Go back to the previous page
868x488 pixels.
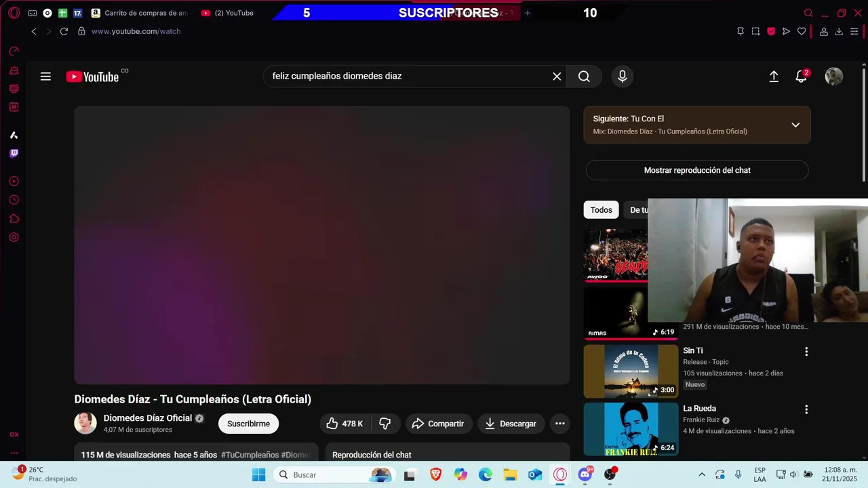pyautogui.click(x=34, y=31)
